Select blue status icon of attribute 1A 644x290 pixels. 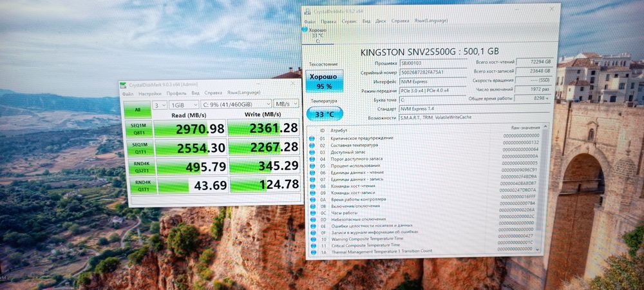click(313, 251)
